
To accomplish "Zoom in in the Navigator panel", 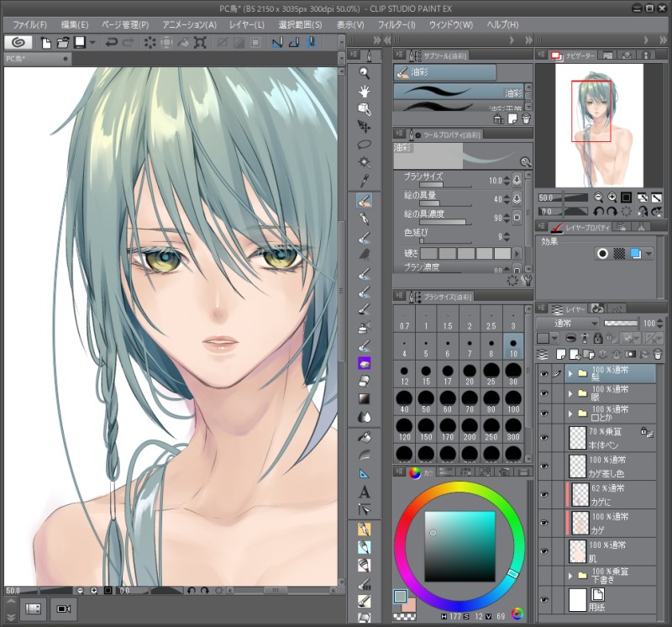I will coord(612,198).
